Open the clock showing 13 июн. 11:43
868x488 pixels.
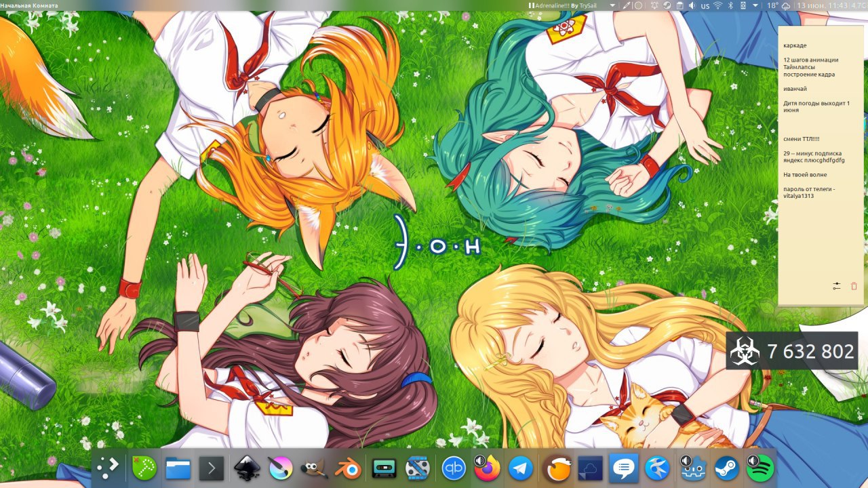(x=822, y=5)
